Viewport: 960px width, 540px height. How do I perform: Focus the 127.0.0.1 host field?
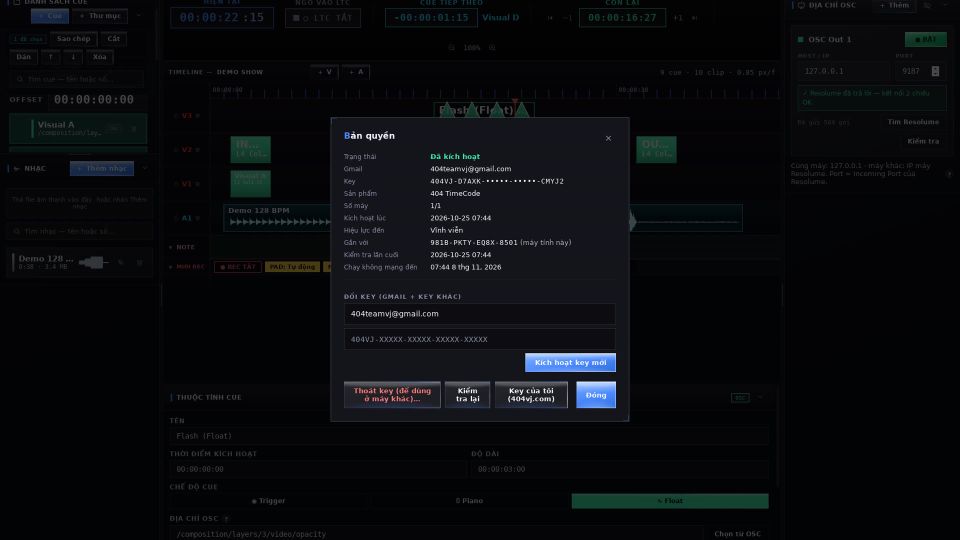pyautogui.click(x=844, y=72)
